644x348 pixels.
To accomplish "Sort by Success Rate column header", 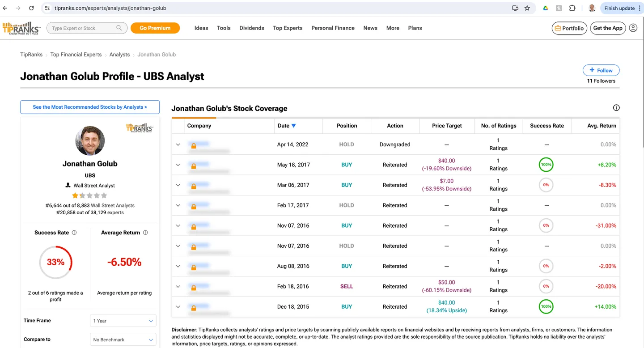I will [x=547, y=126].
